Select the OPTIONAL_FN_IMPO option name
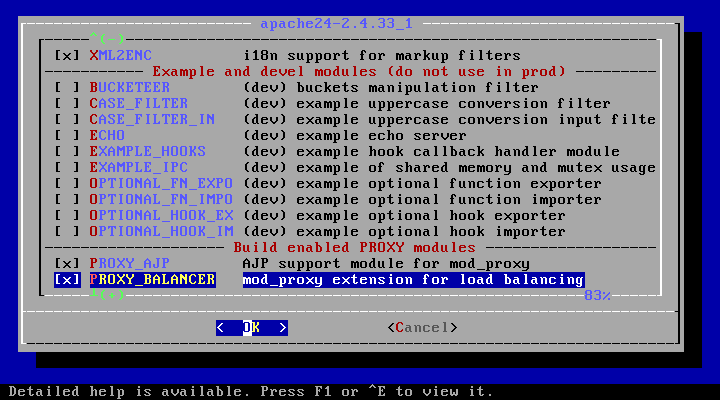Screen dimensions: 720x400 point(161,199)
